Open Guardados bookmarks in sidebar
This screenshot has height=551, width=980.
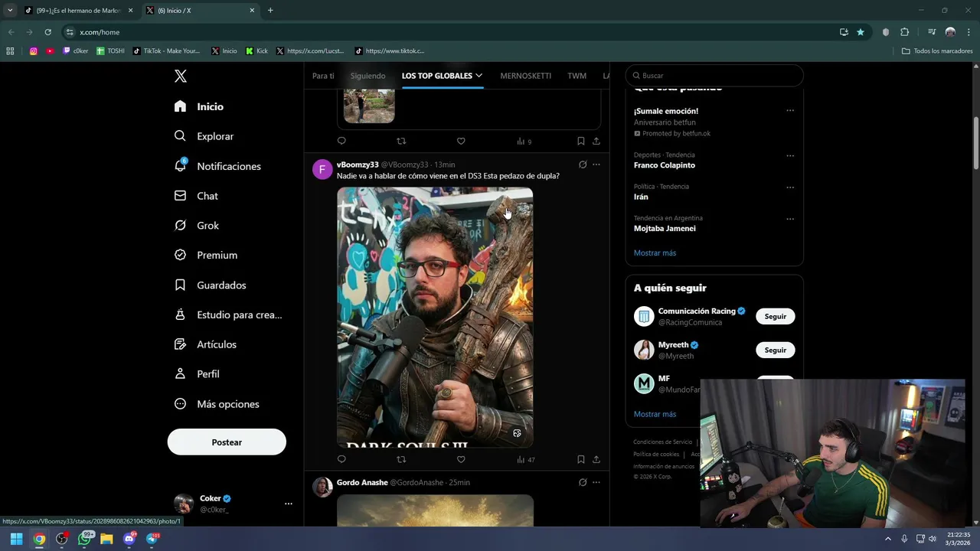coord(210,285)
